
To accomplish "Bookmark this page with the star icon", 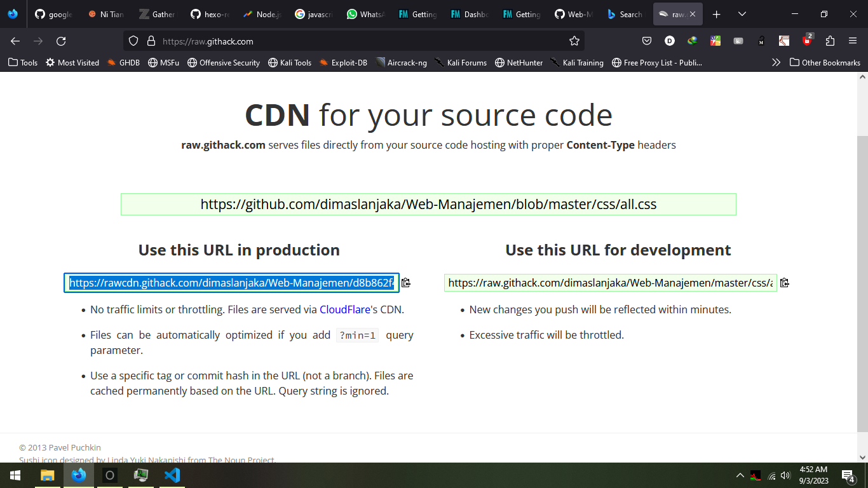I will pos(574,41).
